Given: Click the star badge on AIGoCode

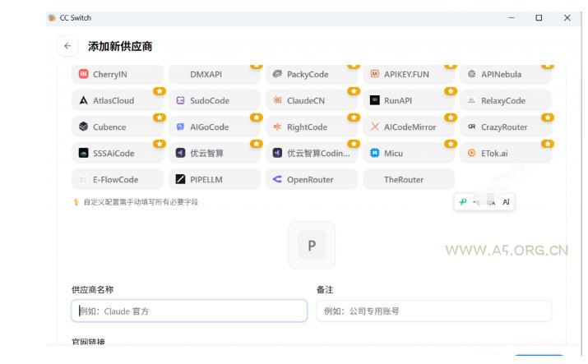Looking at the screenshot, I should [257, 117].
